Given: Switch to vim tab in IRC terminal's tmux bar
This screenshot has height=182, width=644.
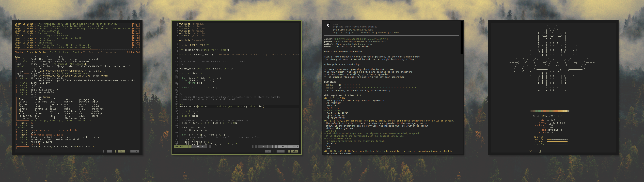Looking at the screenshot, I should [135, 151].
